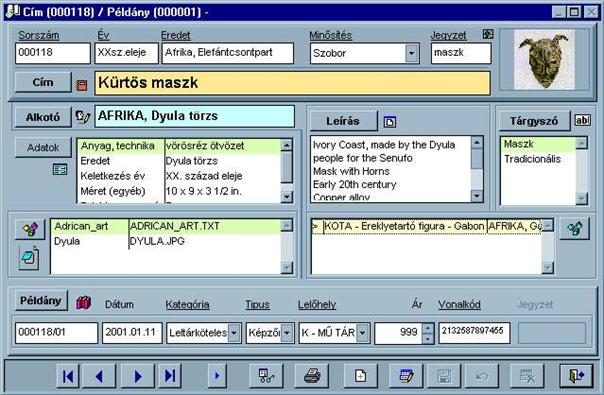Click the Év field XXsz.eleje
Viewport: 604px width, 395px height.
(126, 53)
